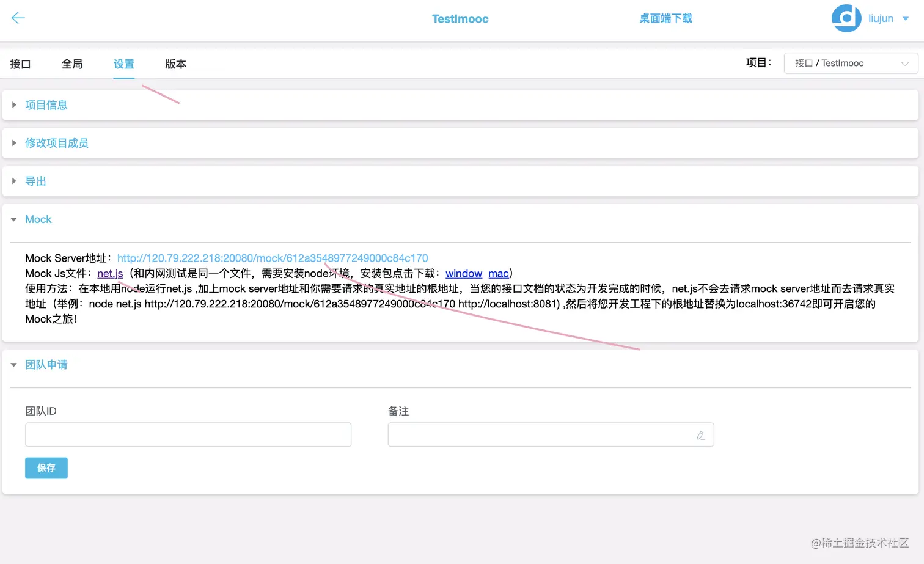Switch to the 接口 tab
Screen dimensions: 924x564
tap(20, 64)
